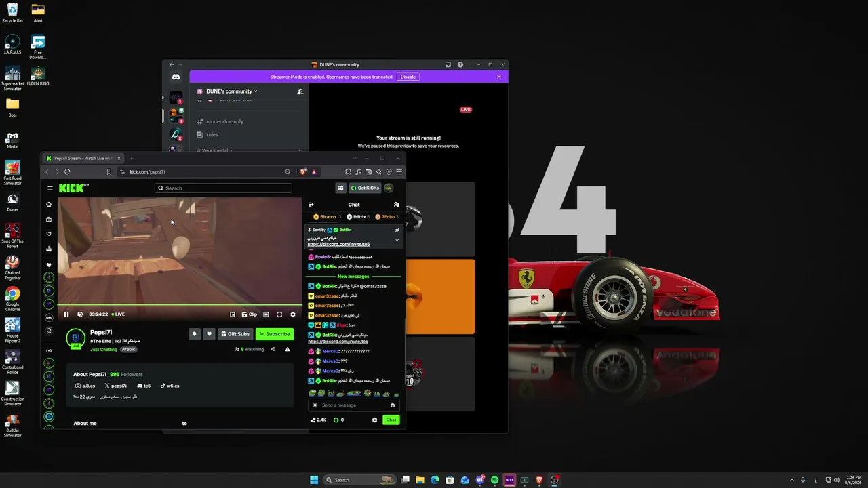Open chat settings gear icon

click(x=374, y=420)
